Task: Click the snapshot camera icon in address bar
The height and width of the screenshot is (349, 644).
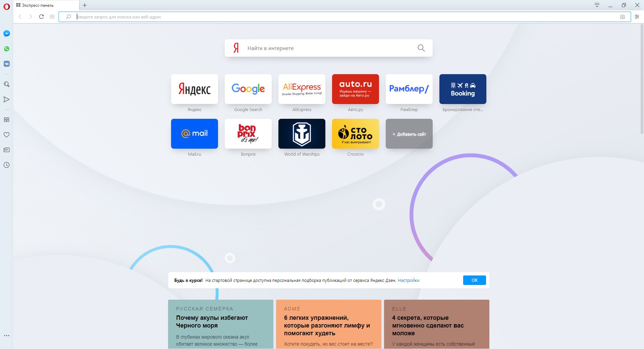Action: click(623, 17)
